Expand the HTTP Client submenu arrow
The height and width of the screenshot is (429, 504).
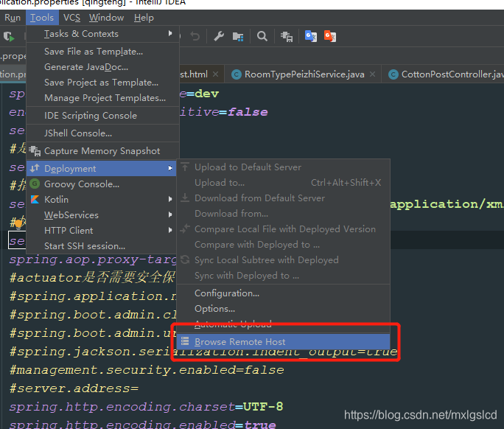click(x=170, y=230)
